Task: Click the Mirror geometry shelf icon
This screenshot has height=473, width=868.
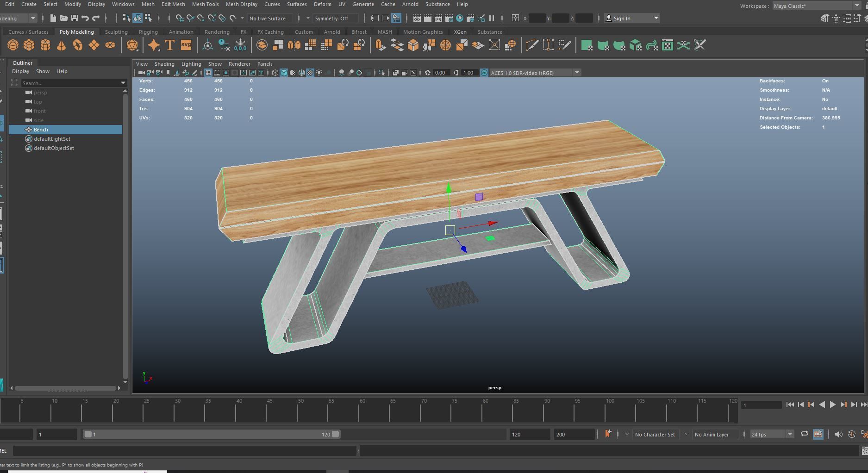Action: pos(294,45)
